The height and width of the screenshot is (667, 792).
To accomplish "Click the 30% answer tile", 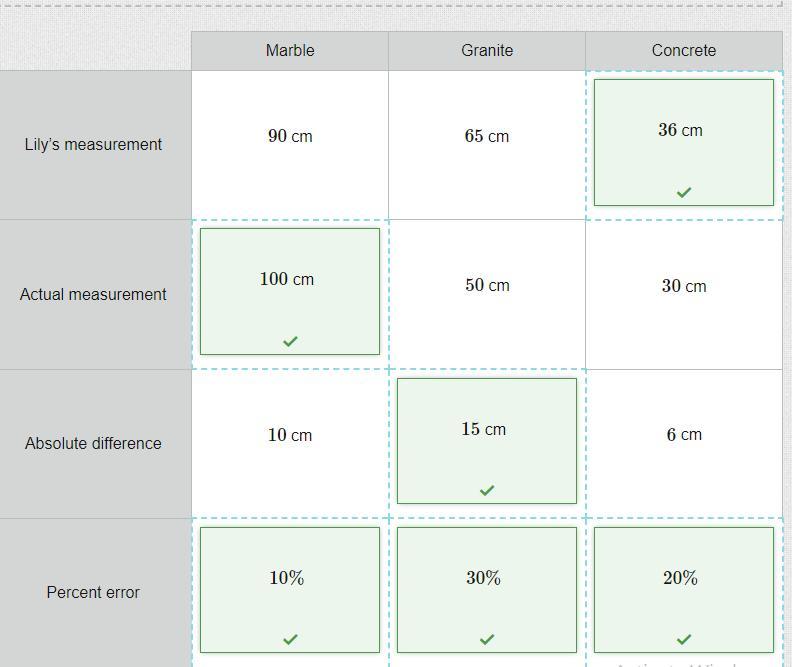I will pos(487,590).
